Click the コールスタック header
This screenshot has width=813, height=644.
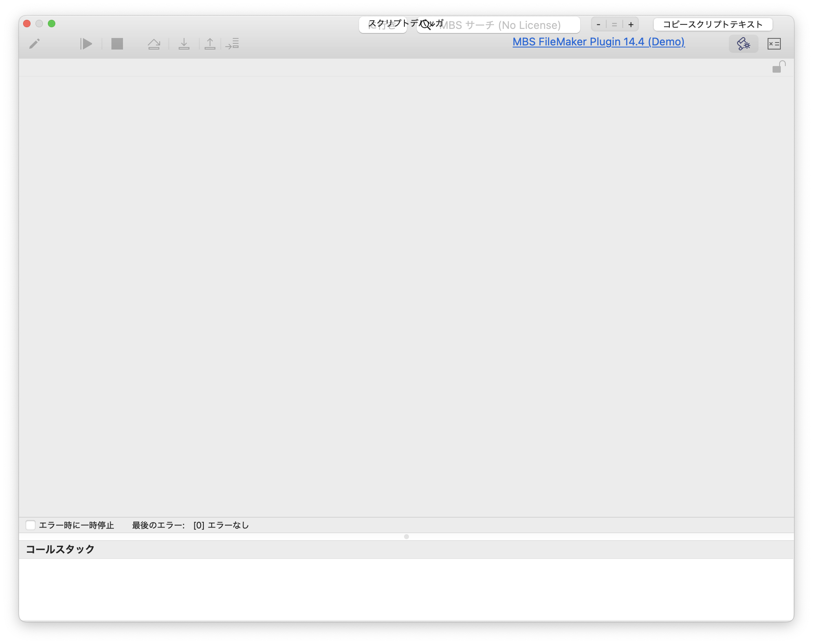(60, 549)
